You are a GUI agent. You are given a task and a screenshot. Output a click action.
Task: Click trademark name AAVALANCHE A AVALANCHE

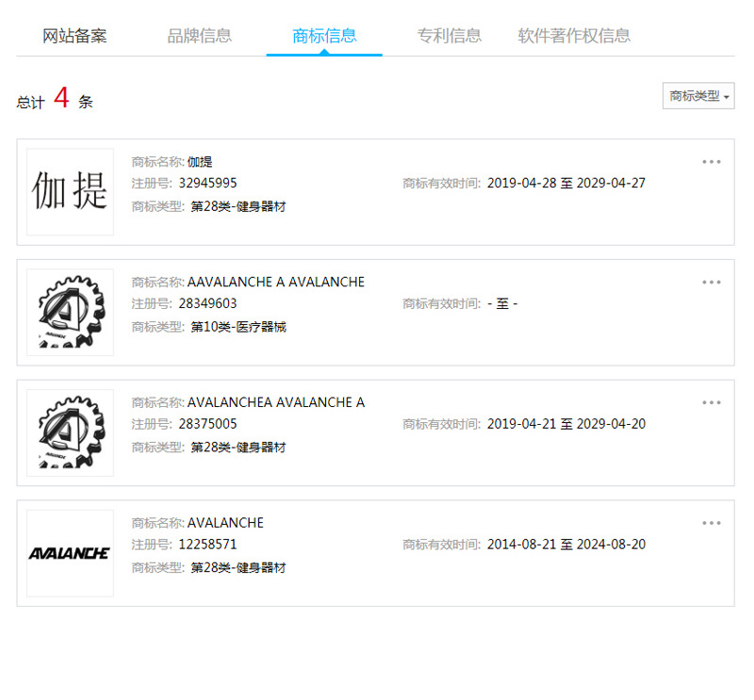click(x=275, y=283)
